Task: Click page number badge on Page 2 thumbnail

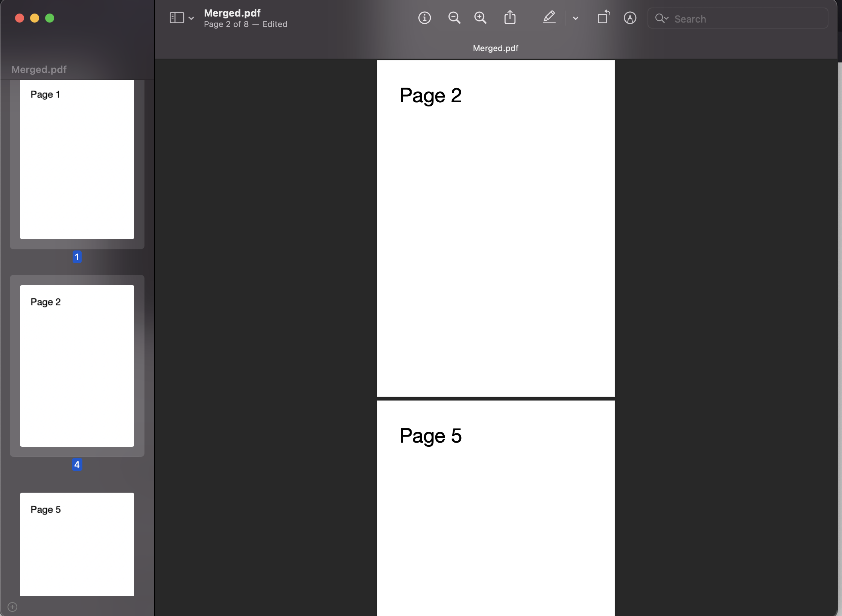Action: tap(77, 464)
